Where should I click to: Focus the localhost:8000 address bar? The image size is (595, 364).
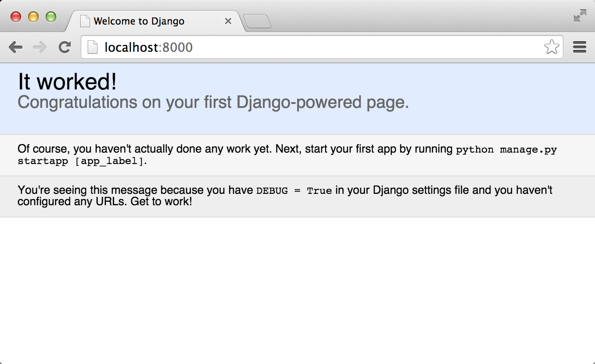[322, 47]
